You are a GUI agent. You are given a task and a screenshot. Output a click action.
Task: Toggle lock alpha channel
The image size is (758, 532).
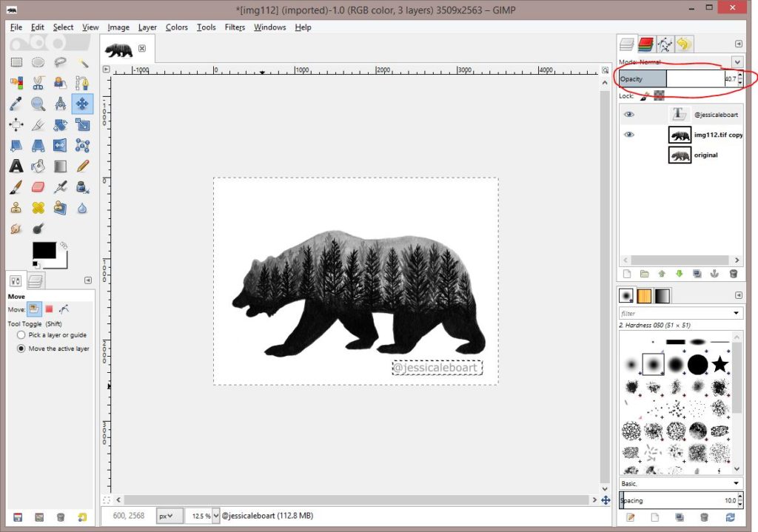pyautogui.click(x=659, y=95)
